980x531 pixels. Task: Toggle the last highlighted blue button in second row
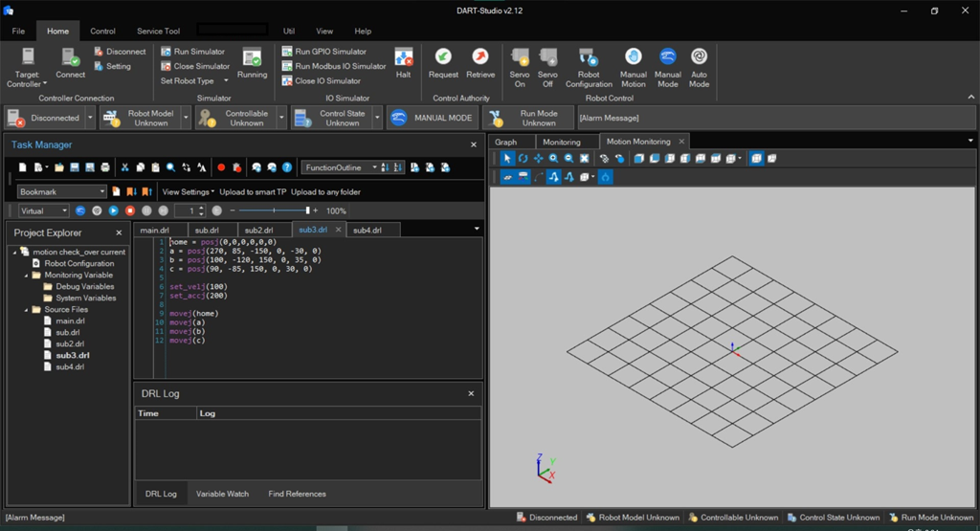[x=605, y=177]
